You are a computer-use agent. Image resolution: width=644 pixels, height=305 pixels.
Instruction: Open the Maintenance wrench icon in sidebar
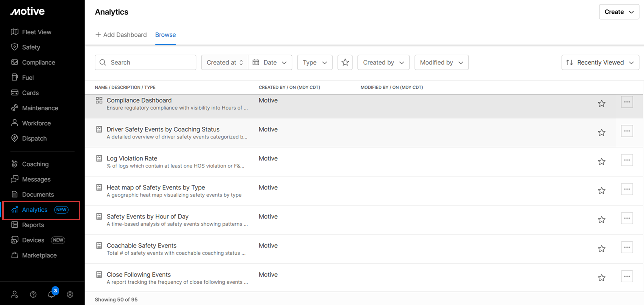click(15, 108)
